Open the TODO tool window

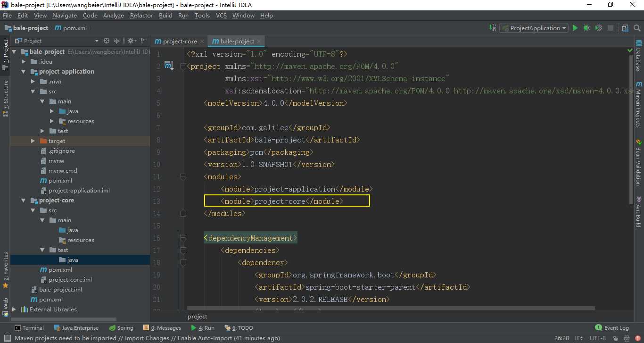pos(239,328)
